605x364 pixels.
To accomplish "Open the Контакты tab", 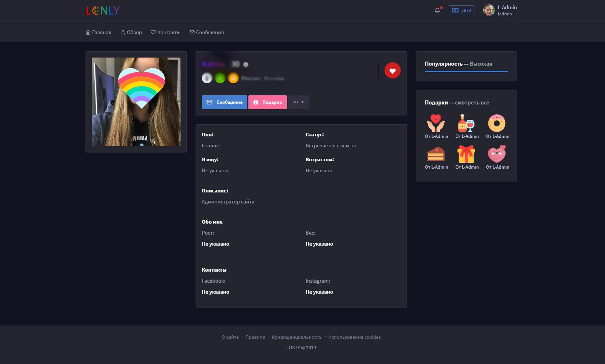I will [x=165, y=32].
